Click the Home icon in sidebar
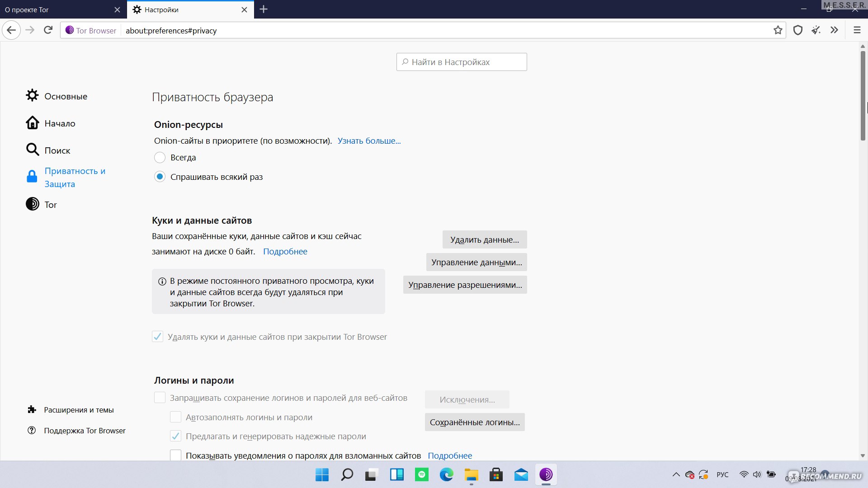The width and height of the screenshot is (868, 488). coord(32,123)
